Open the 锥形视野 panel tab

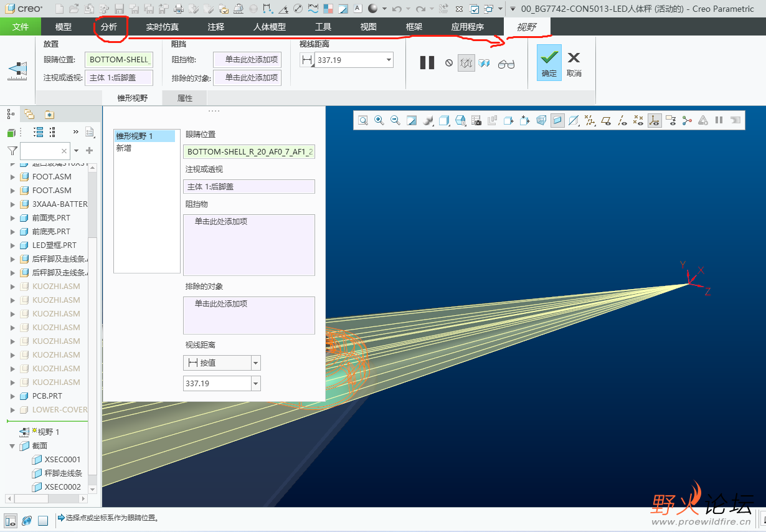click(x=133, y=98)
